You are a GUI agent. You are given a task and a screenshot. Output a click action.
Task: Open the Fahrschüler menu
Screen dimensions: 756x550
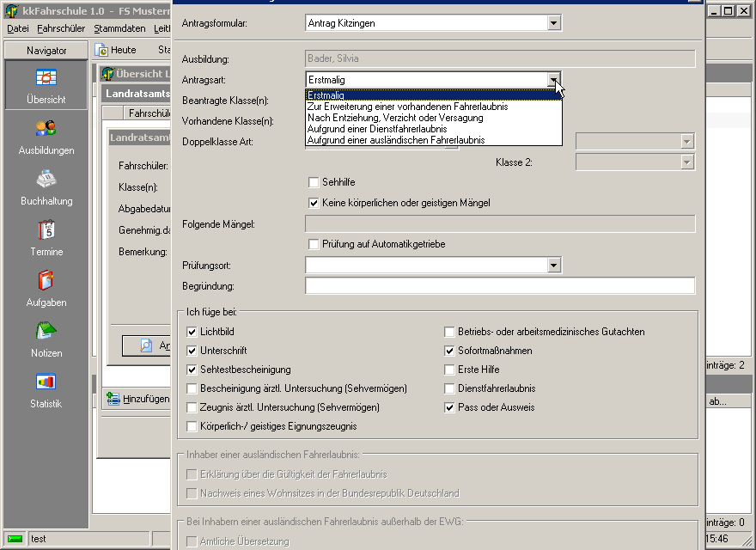tap(61, 28)
